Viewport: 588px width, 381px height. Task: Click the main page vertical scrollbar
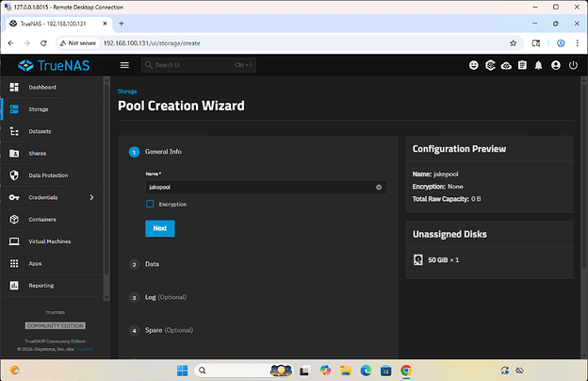click(584, 176)
